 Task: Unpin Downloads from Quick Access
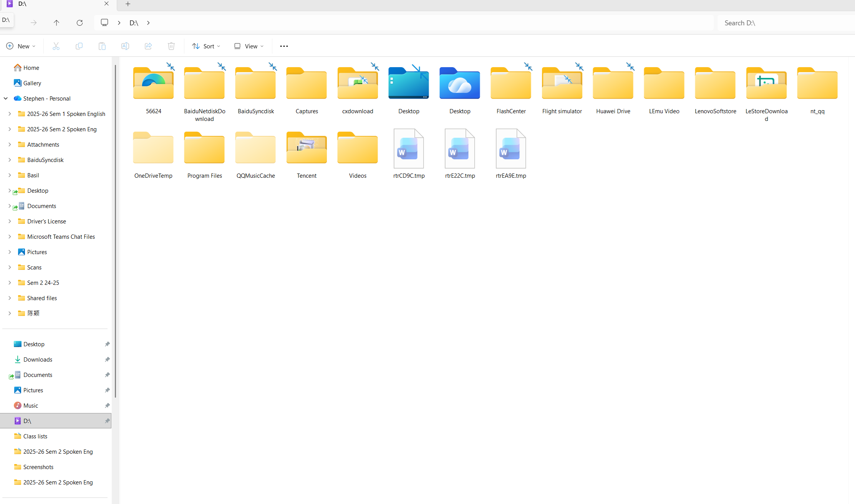point(107,359)
